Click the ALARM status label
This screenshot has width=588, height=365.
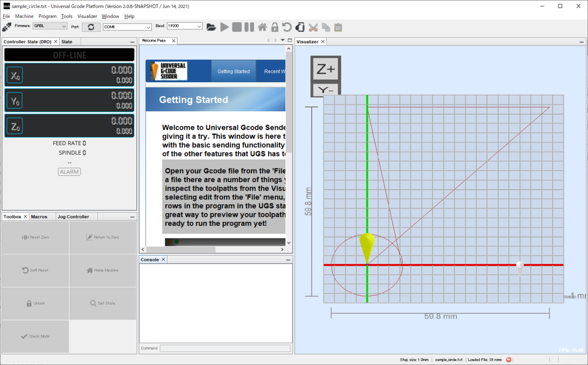coord(69,171)
